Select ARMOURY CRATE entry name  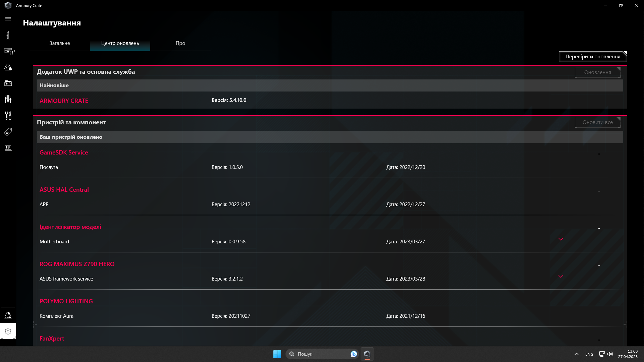64,101
